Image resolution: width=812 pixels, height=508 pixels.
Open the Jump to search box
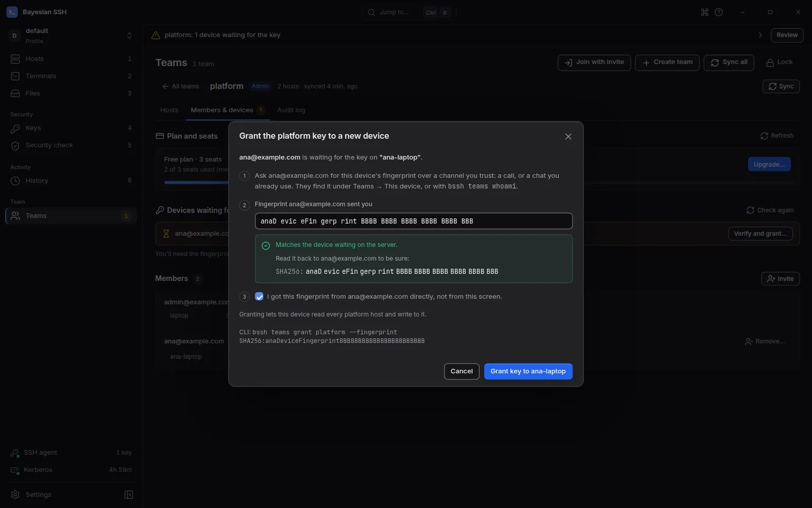[x=409, y=12]
